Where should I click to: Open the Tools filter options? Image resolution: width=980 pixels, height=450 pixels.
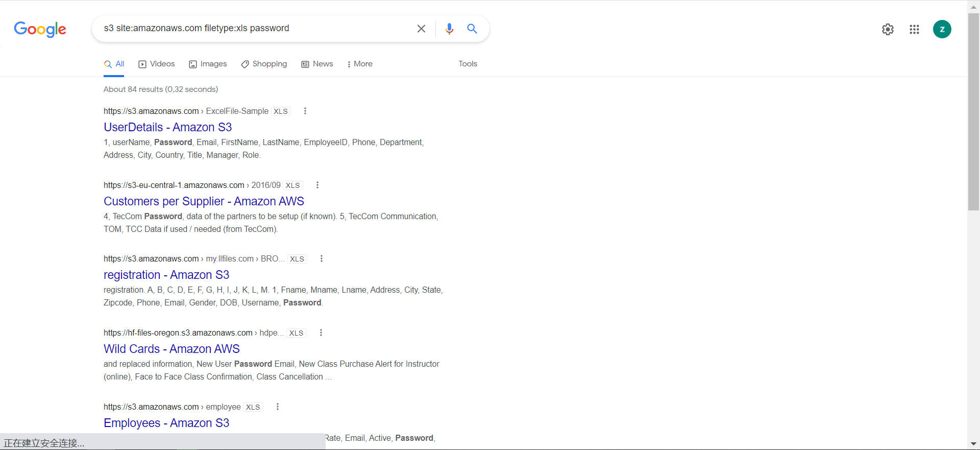468,64
